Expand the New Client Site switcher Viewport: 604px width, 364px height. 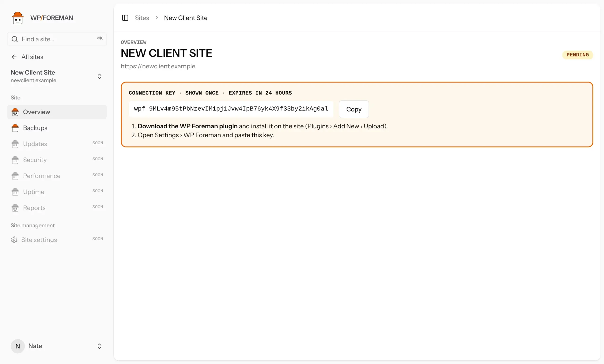point(99,76)
